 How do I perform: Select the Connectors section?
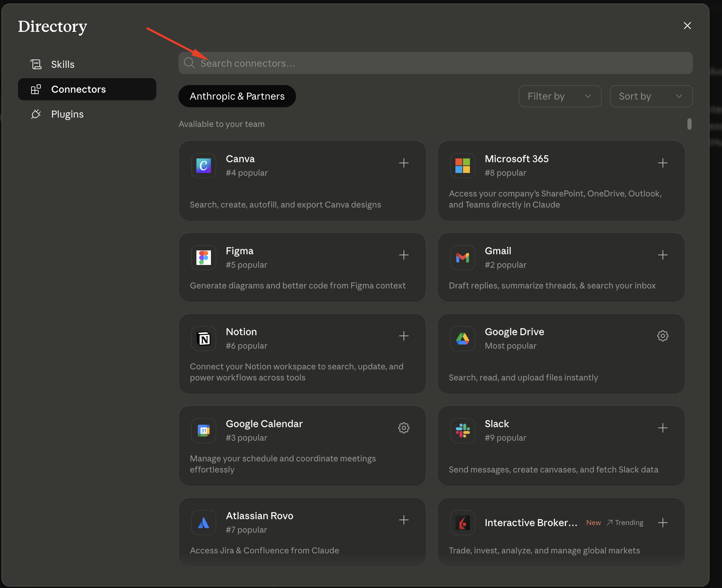coord(87,89)
